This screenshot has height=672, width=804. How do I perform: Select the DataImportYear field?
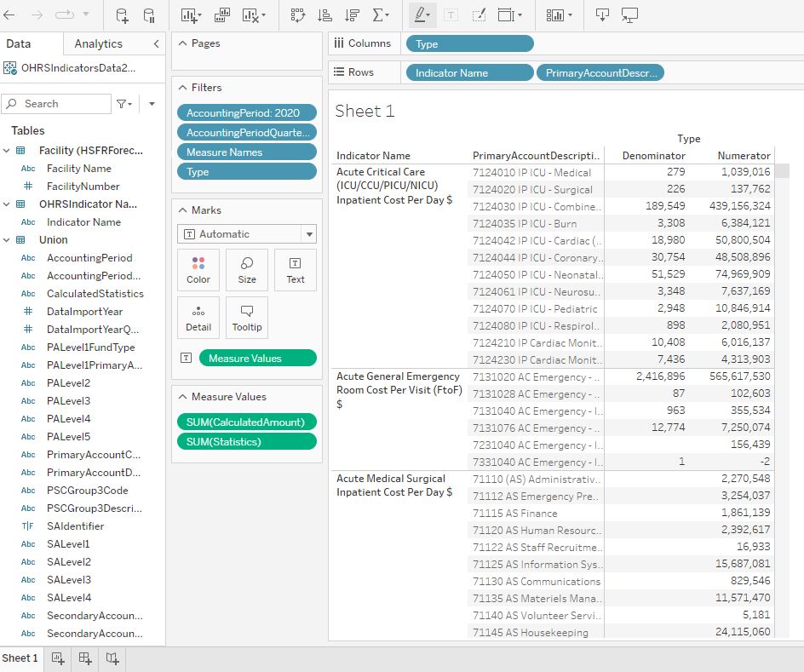pos(84,312)
